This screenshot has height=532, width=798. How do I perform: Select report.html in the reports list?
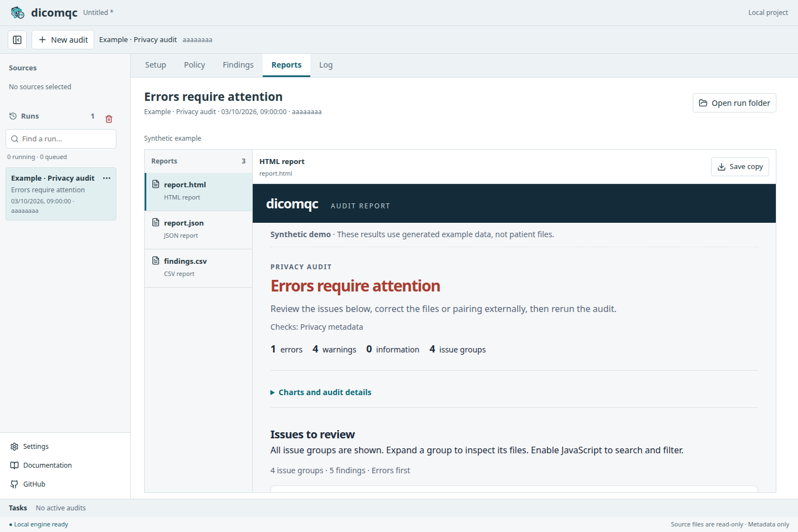(x=198, y=192)
